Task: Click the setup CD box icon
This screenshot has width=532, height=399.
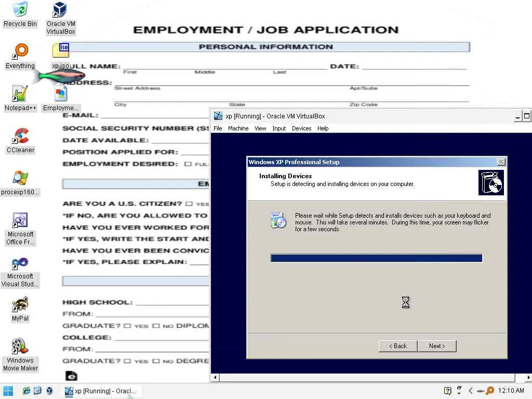Action: point(491,182)
